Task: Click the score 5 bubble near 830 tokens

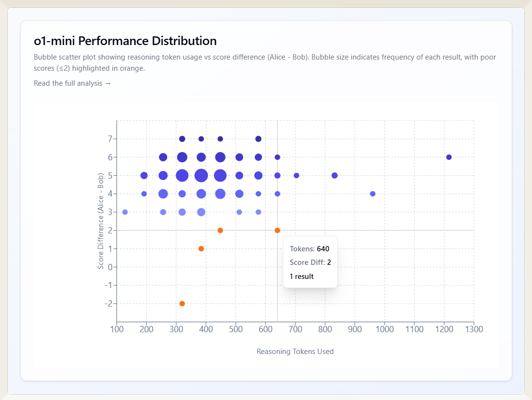Action: click(x=334, y=175)
